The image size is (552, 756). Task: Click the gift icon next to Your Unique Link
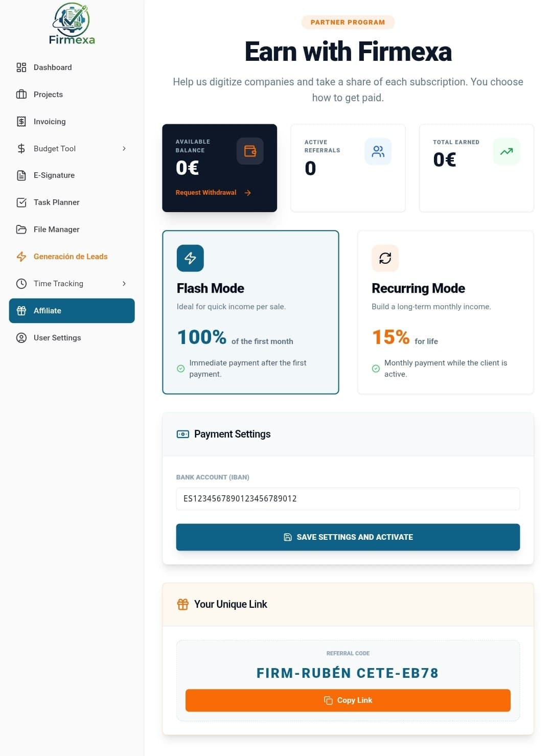tap(182, 604)
